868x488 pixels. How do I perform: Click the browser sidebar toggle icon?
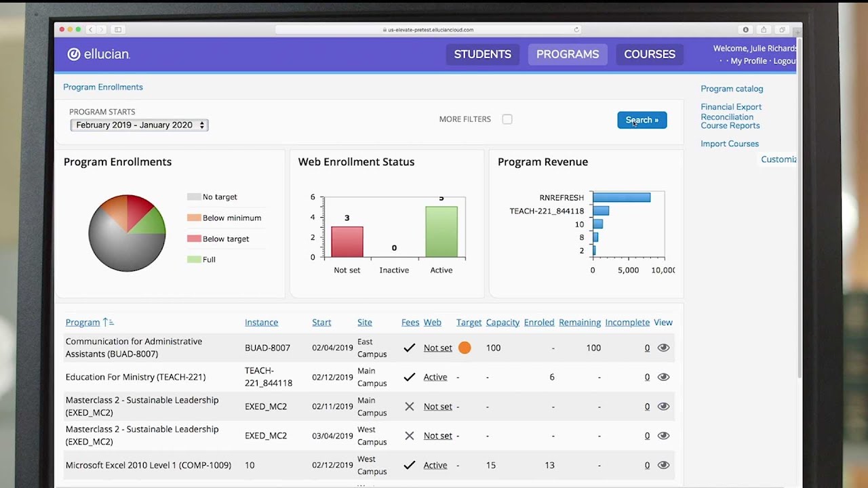click(x=118, y=30)
